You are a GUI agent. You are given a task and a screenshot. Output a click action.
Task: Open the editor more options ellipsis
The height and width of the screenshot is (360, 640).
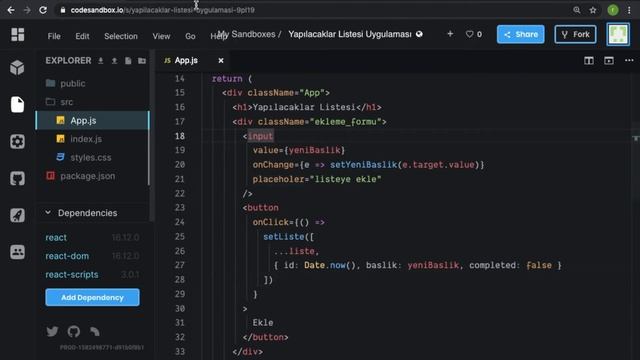629,60
